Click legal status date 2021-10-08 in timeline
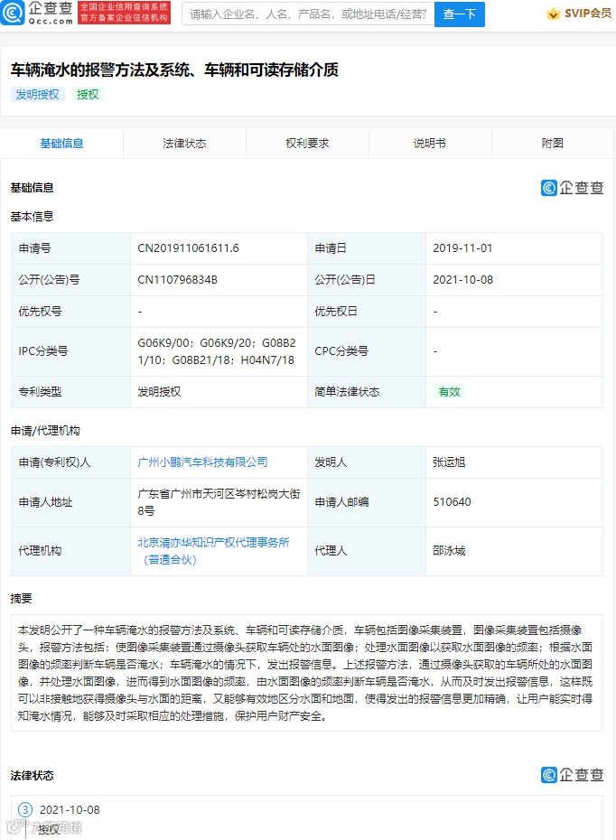Image resolution: width=616 pixels, height=840 pixels. pos(70,809)
